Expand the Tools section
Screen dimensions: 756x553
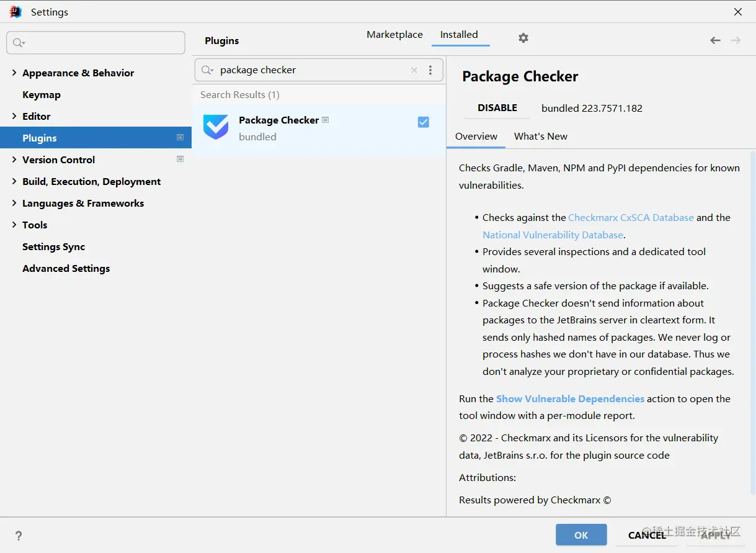point(14,225)
